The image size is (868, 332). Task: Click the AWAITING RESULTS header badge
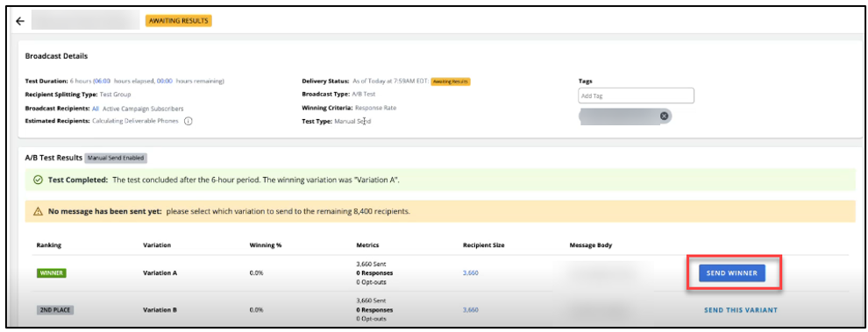179,21
